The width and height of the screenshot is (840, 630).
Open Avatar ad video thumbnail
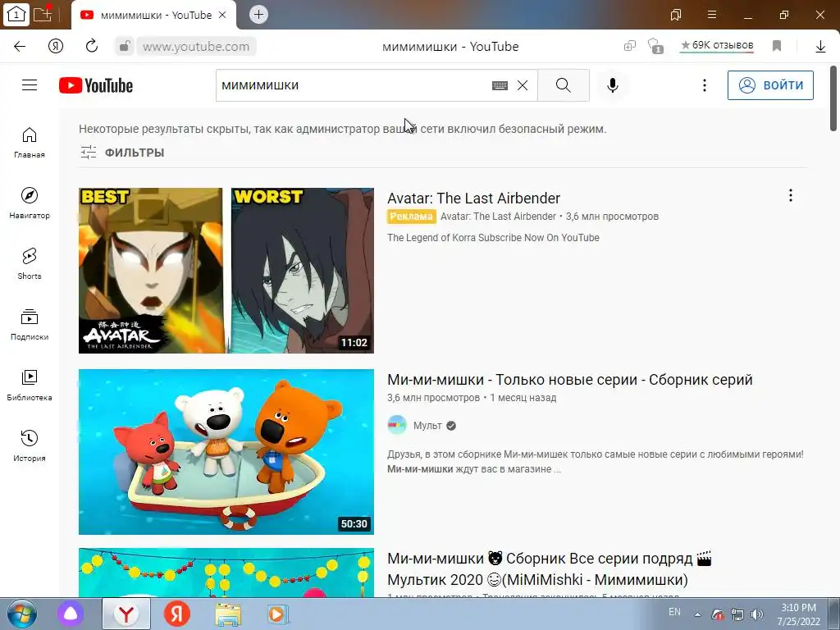[x=226, y=271]
